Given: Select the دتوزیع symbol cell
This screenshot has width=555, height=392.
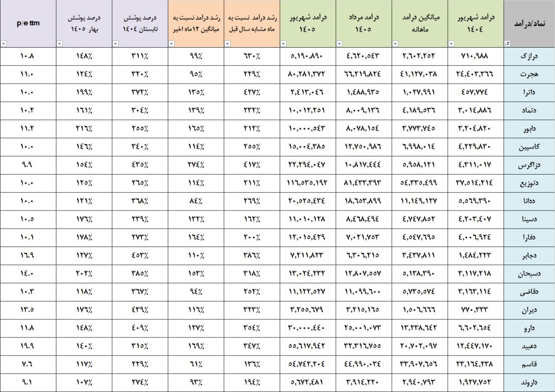Looking at the screenshot, I should (529, 184).
